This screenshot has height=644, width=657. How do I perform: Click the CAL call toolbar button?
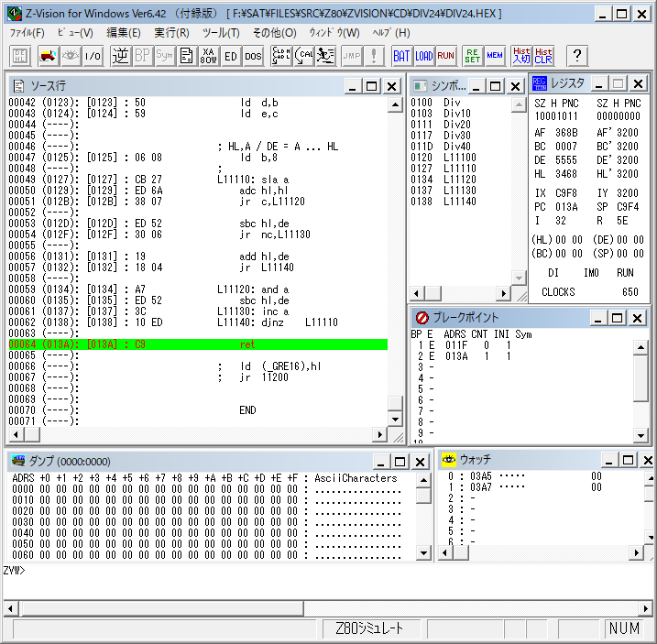[303, 56]
